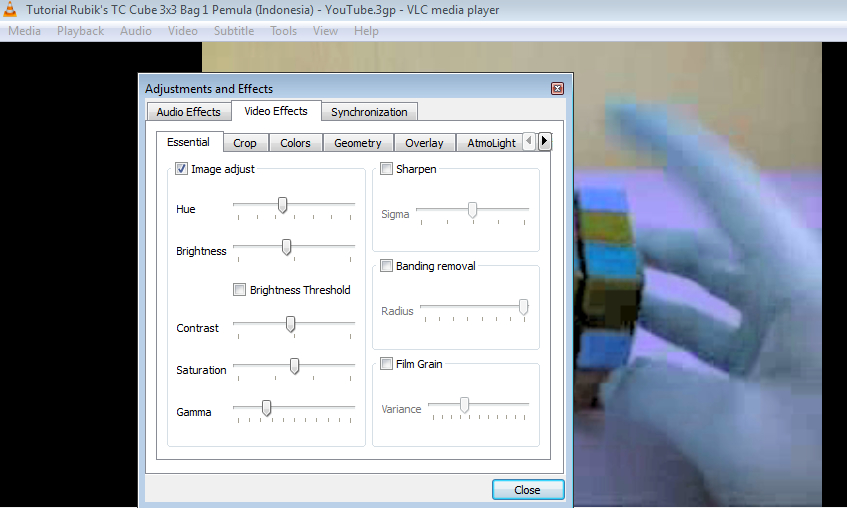Image resolution: width=847 pixels, height=508 pixels.
Task: Switch to the Synchronization tab
Action: click(x=369, y=112)
